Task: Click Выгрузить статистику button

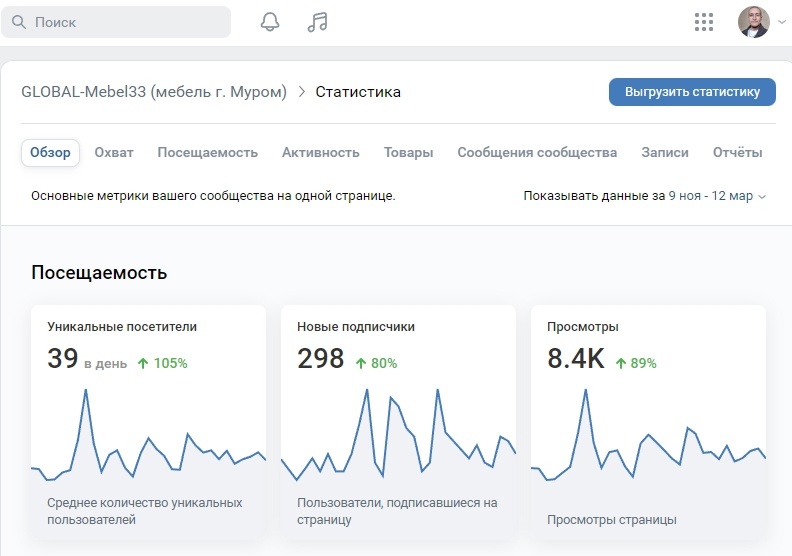Action: pyautogui.click(x=692, y=92)
